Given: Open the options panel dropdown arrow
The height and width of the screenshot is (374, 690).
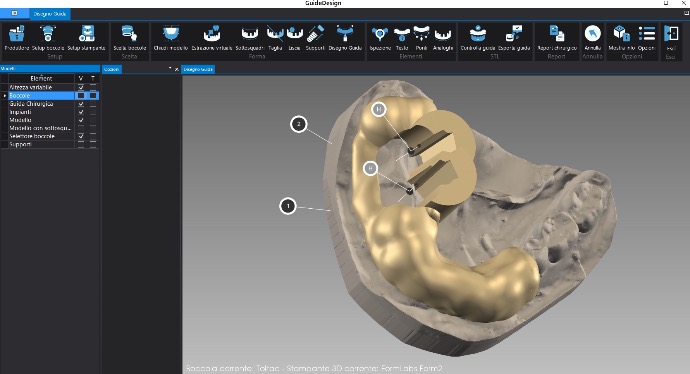Looking at the screenshot, I should pos(170,69).
